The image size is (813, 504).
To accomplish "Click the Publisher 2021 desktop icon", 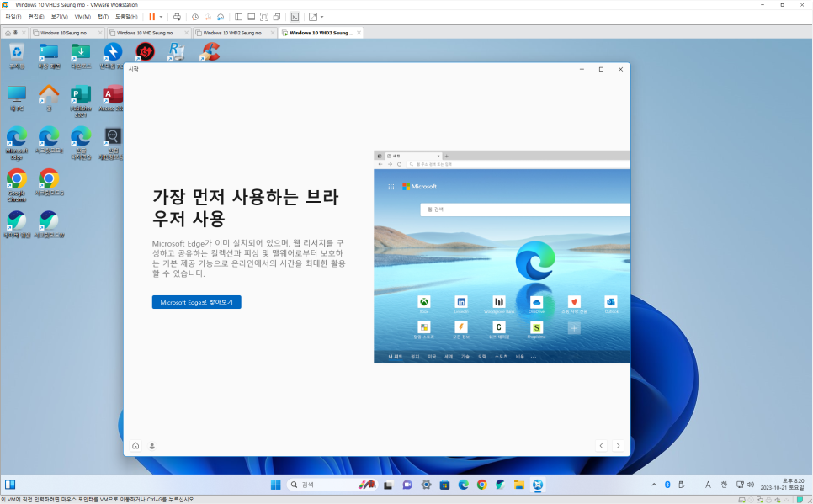I will tap(81, 101).
